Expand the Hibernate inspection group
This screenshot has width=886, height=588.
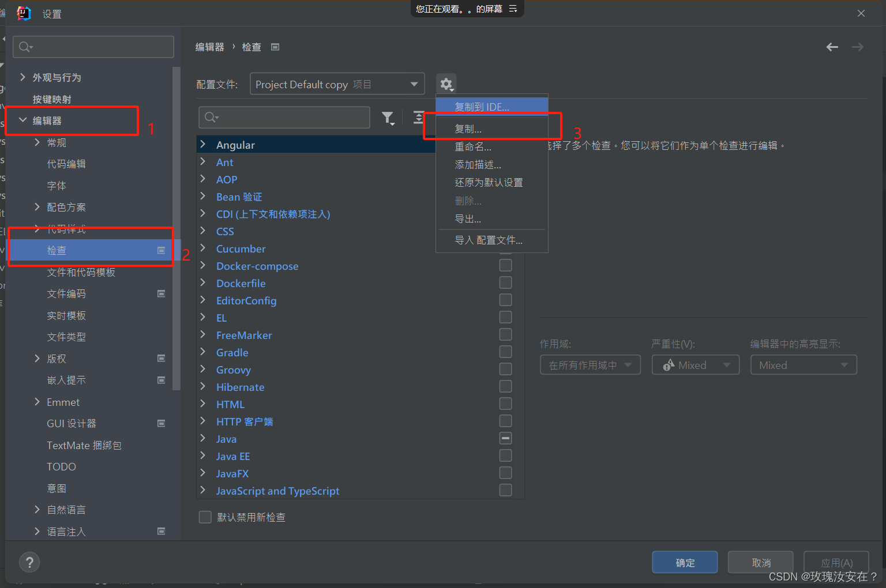coord(202,386)
